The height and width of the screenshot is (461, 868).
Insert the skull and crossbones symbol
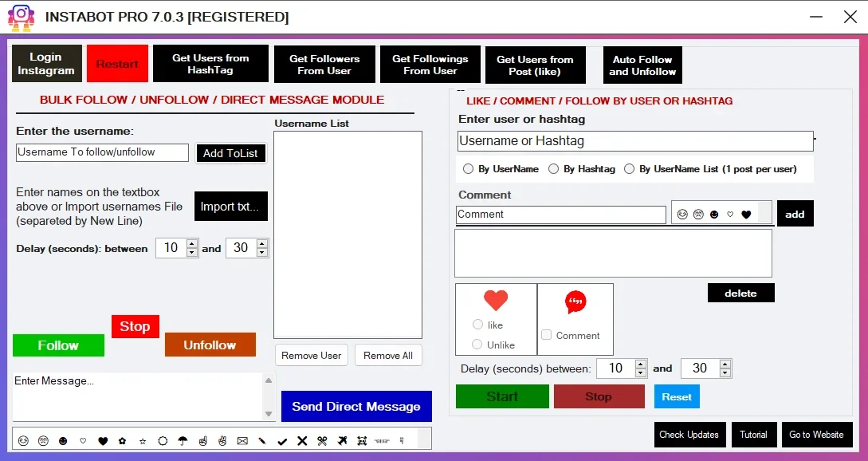tap(362, 441)
